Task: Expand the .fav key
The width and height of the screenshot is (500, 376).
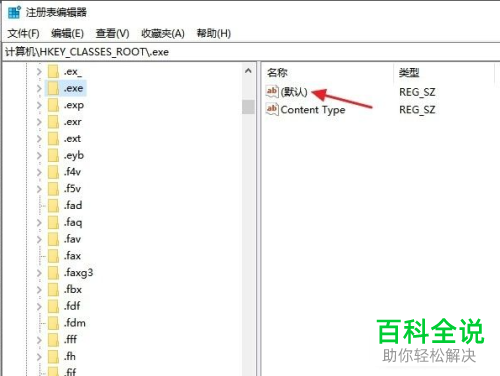Action: coord(39,239)
